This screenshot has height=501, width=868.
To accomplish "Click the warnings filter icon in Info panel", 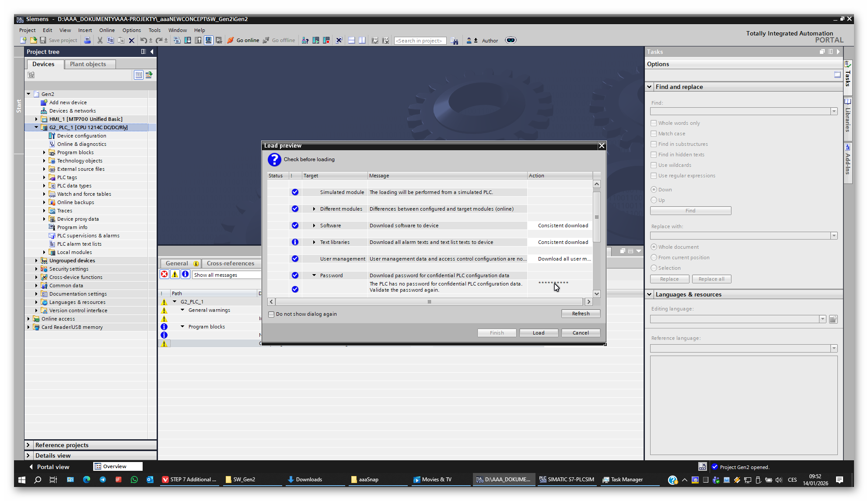I will (175, 275).
